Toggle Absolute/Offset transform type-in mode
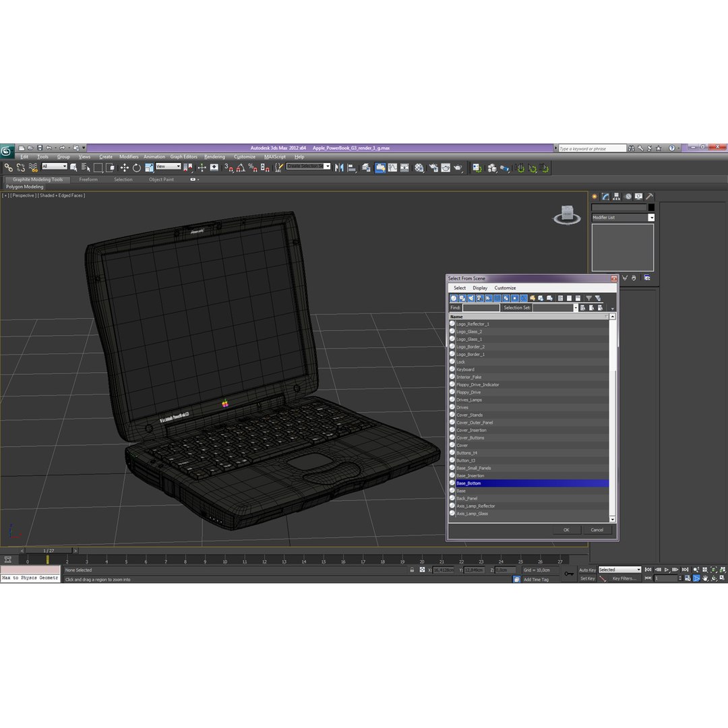The height and width of the screenshot is (728, 728). [422, 570]
